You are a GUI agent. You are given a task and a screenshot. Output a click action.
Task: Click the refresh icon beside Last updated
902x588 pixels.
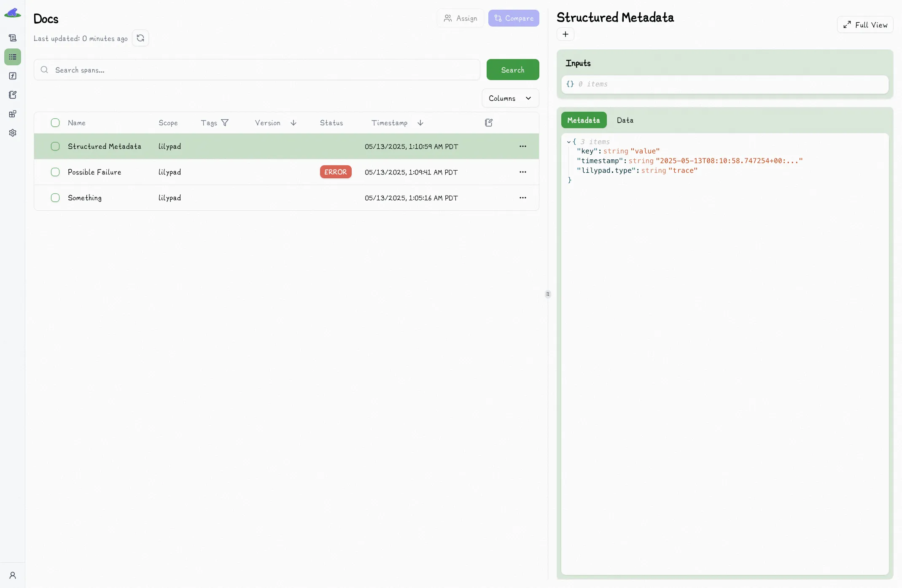pos(140,38)
